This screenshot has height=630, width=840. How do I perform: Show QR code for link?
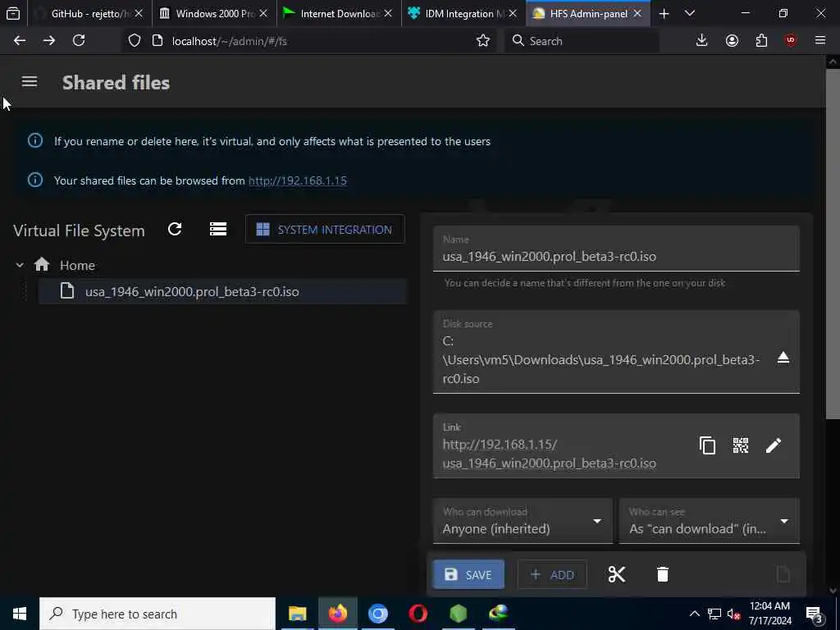[741, 445]
